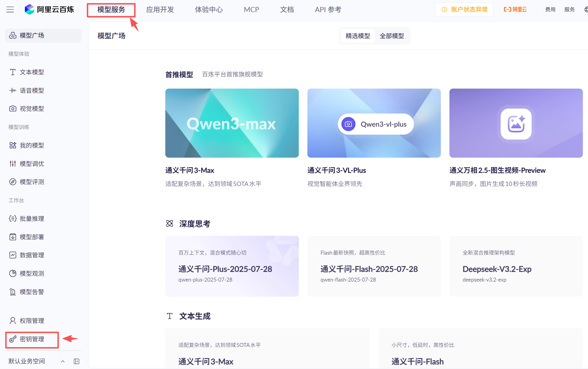Click the 批量推理 batch inference icon
This screenshot has height=369, width=588.
13,218
